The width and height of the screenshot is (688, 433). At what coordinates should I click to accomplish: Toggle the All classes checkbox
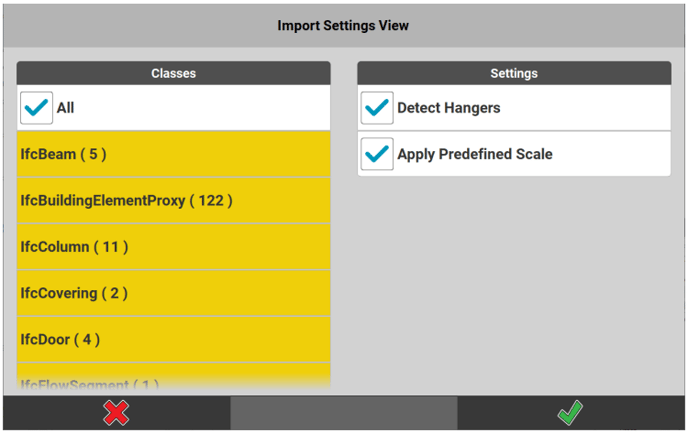click(x=37, y=108)
